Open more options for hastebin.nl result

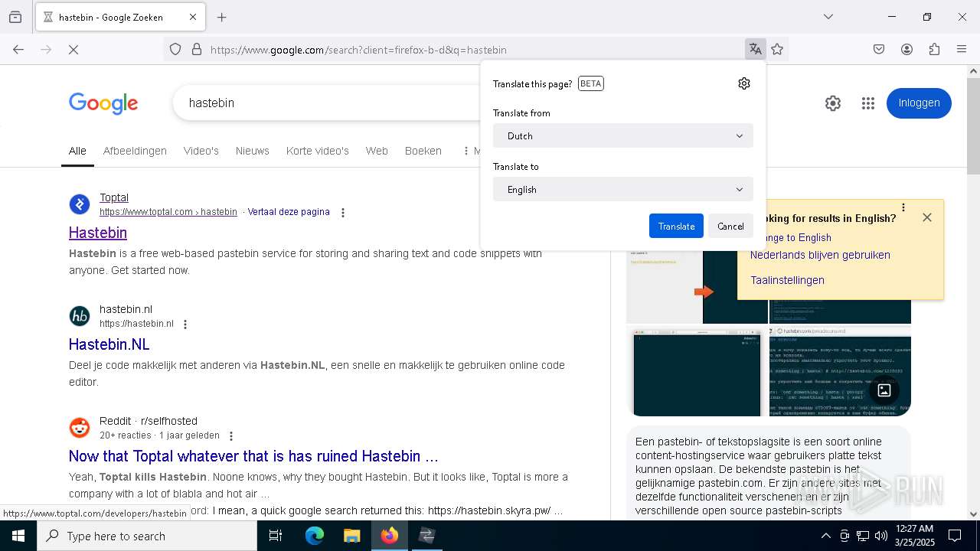[x=185, y=324]
